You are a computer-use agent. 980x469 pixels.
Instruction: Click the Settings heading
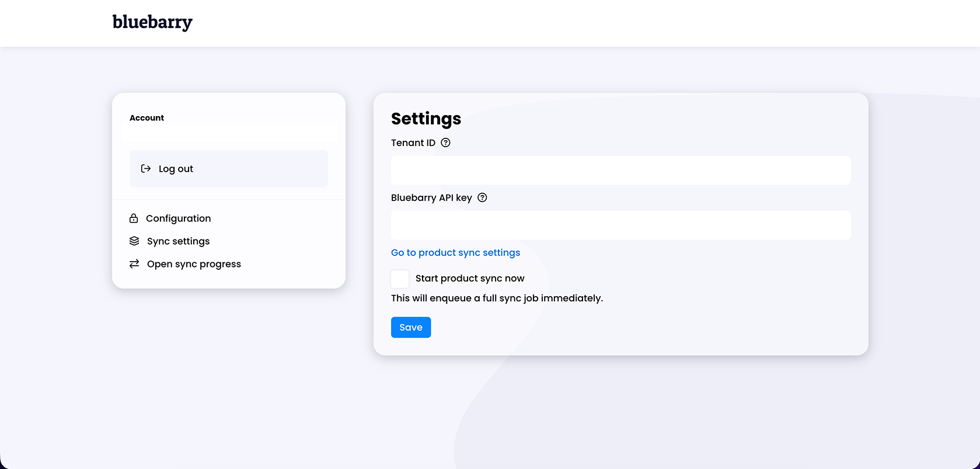(426, 119)
